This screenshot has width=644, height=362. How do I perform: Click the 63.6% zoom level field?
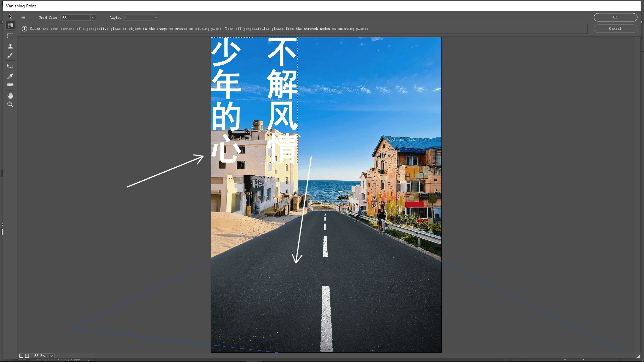coord(40,356)
